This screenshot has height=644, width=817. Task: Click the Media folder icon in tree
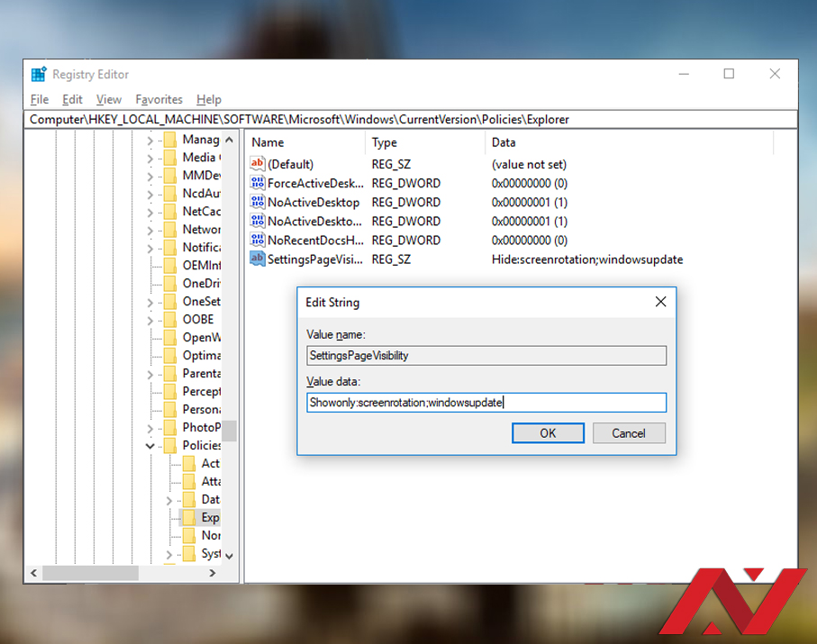tap(170, 158)
